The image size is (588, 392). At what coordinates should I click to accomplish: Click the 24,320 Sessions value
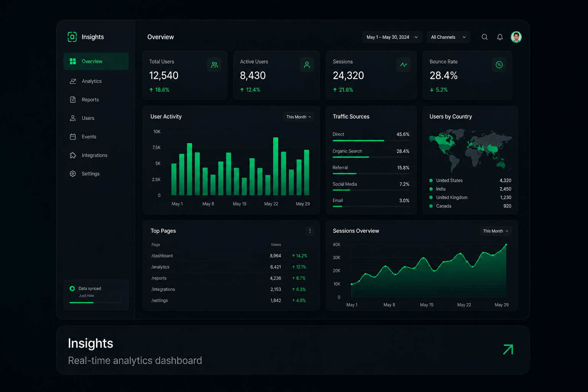tap(348, 75)
